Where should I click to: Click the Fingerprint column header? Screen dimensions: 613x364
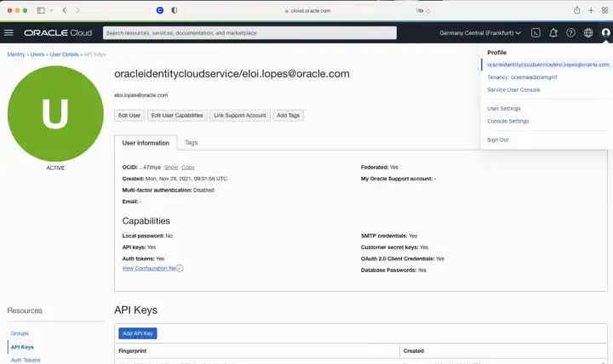tap(132, 351)
